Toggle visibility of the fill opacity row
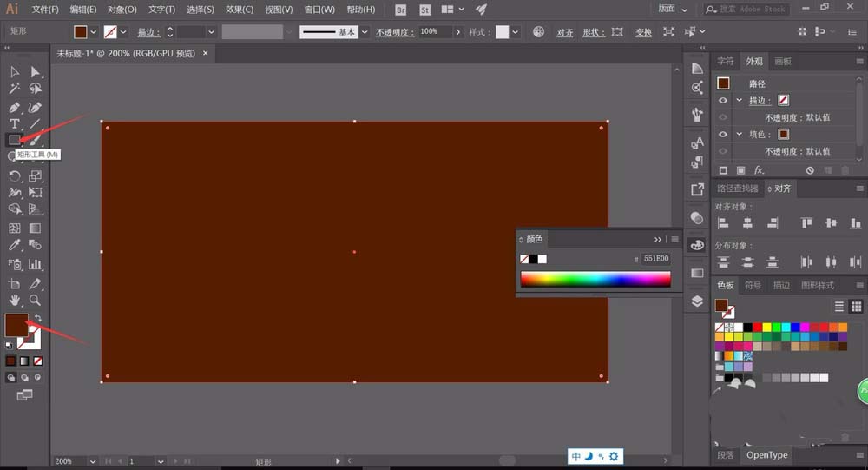 pyautogui.click(x=723, y=151)
